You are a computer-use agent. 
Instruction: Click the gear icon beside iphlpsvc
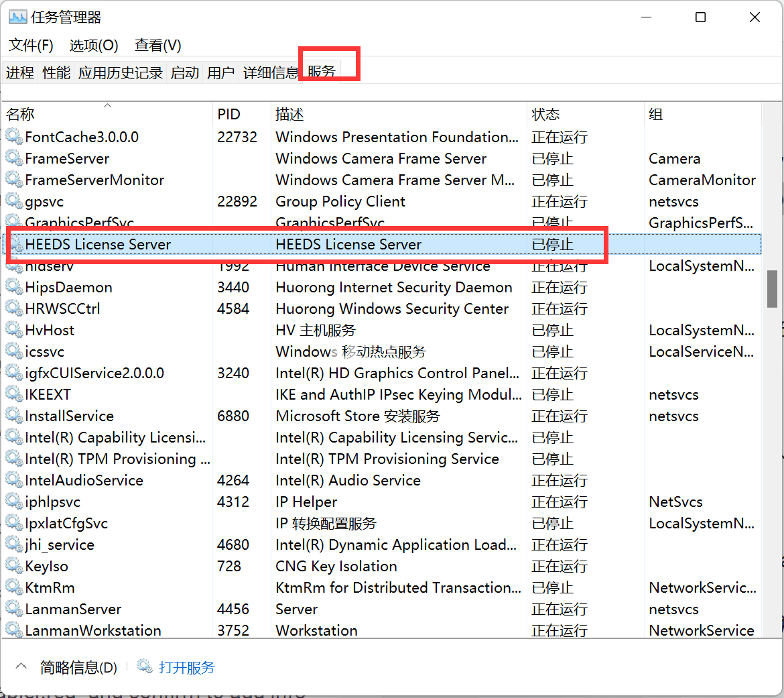14,502
